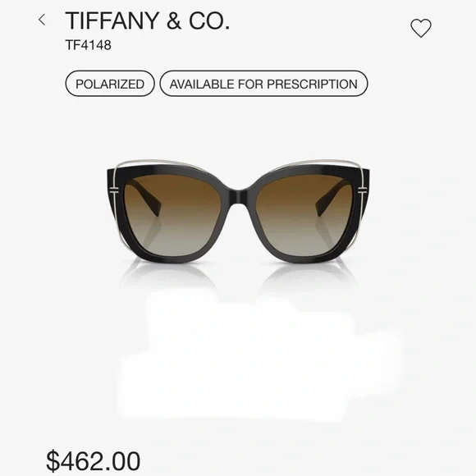Select the TF4148 model number text
The width and height of the screenshot is (476, 476).
click(x=89, y=45)
